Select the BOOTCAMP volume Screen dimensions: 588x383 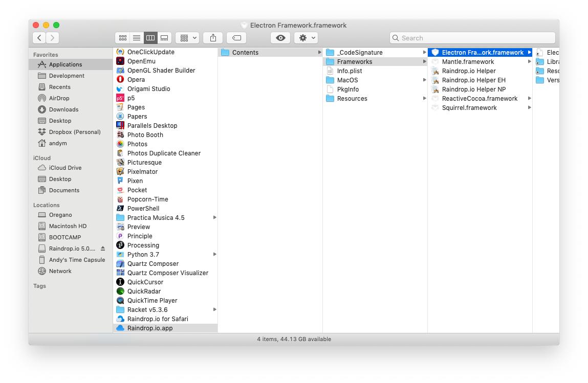point(71,237)
